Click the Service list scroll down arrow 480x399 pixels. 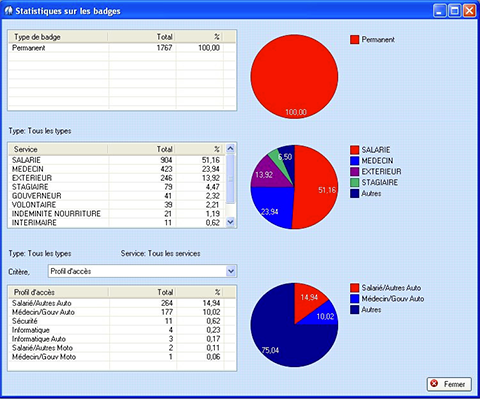(x=230, y=222)
